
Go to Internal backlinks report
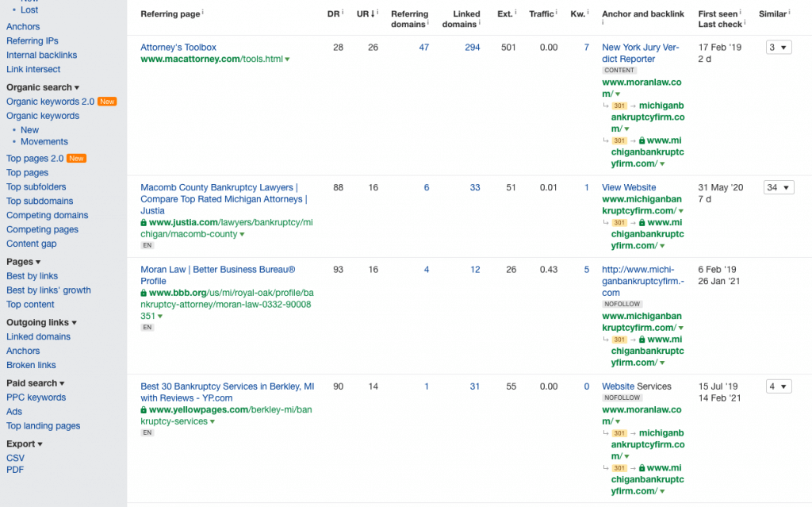(x=41, y=55)
